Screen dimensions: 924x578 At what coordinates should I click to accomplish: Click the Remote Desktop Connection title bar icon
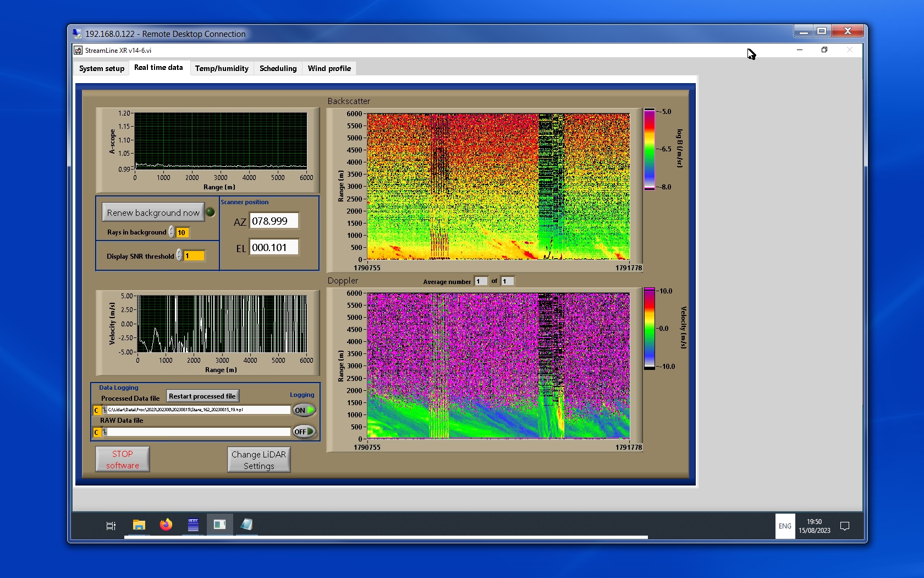[78, 34]
